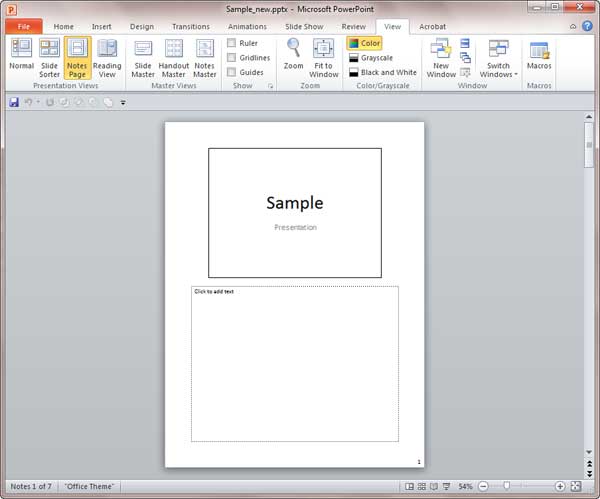The width and height of the screenshot is (600, 499).
Task: Zoom out with the minus button
Action: click(484, 486)
